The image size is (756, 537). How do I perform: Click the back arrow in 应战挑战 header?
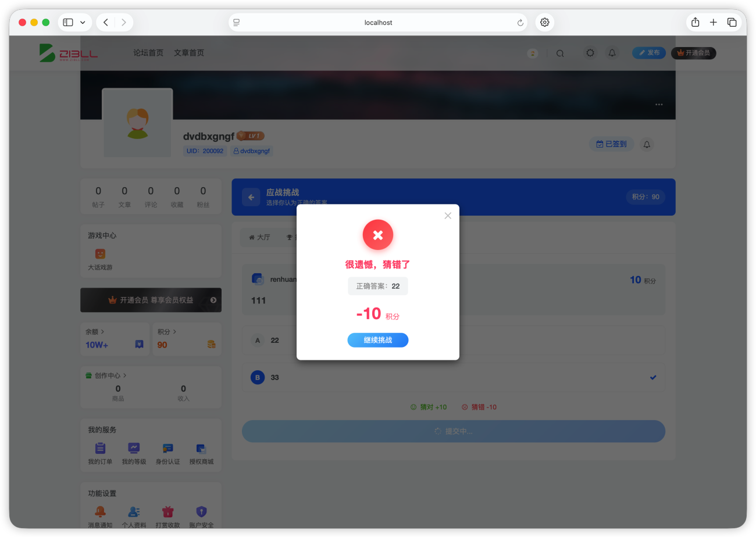[x=251, y=197]
